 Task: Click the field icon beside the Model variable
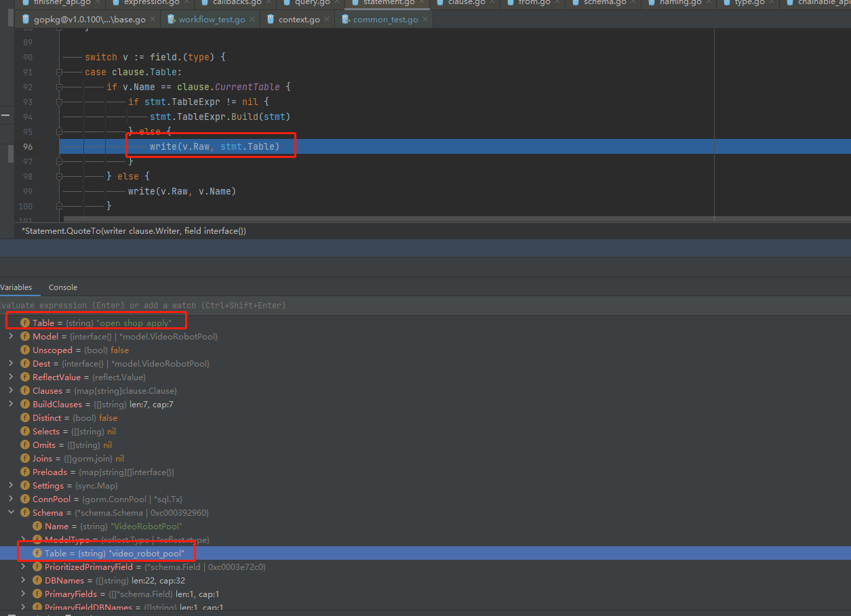click(x=24, y=336)
